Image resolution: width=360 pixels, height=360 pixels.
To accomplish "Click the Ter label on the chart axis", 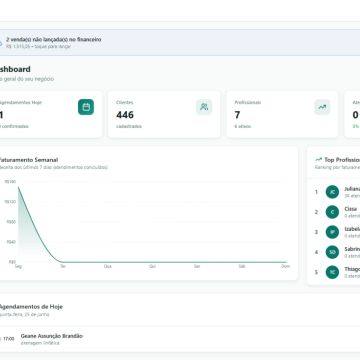I will [x=63, y=266].
